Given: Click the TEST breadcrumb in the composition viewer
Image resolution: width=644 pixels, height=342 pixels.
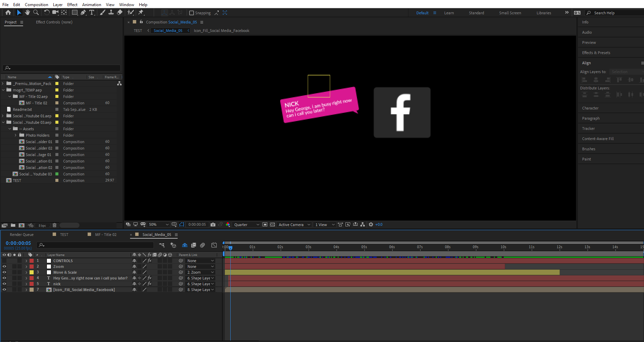Looking at the screenshot, I should pyautogui.click(x=138, y=31).
